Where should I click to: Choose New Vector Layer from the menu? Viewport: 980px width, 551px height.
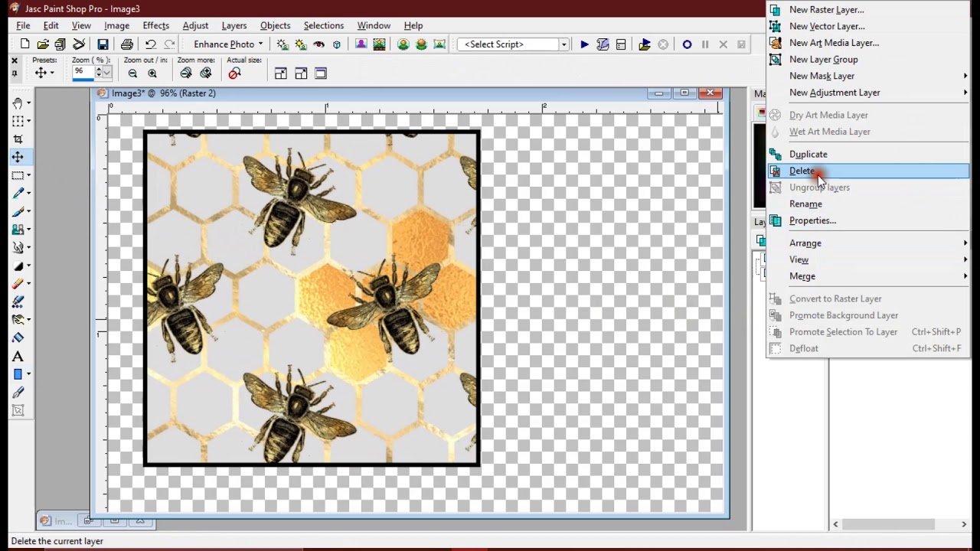pos(868,26)
